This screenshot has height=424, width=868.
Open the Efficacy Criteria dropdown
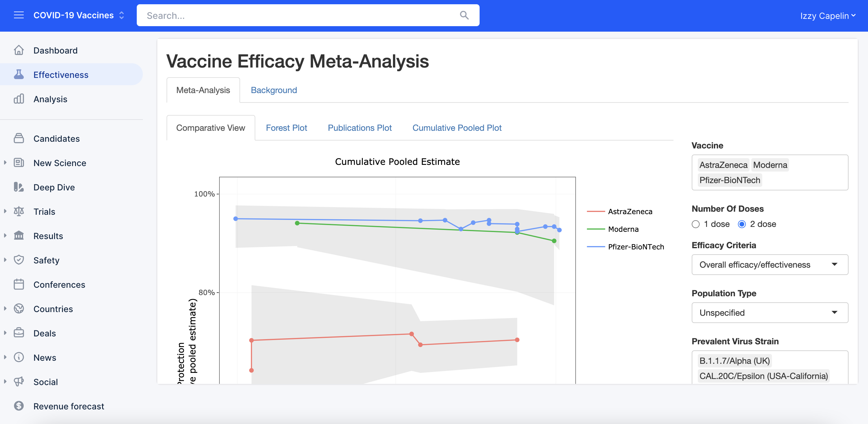pyautogui.click(x=770, y=265)
